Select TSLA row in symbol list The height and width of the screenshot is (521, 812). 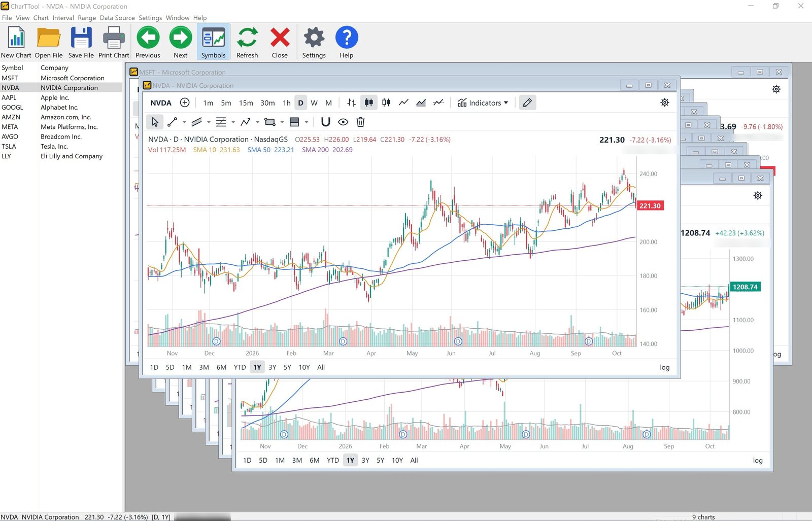[x=61, y=146]
